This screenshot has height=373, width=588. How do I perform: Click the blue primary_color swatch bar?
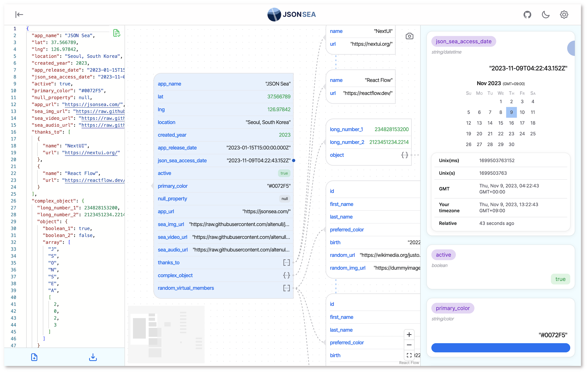pyautogui.click(x=500, y=348)
